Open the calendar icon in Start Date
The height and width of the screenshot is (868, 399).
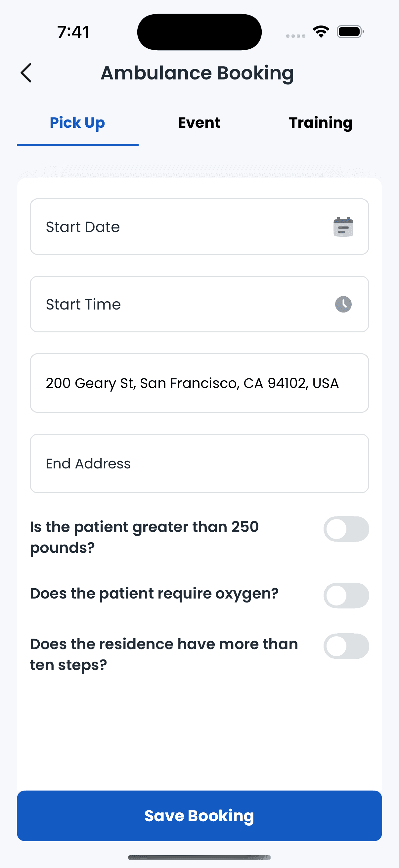coord(343,227)
